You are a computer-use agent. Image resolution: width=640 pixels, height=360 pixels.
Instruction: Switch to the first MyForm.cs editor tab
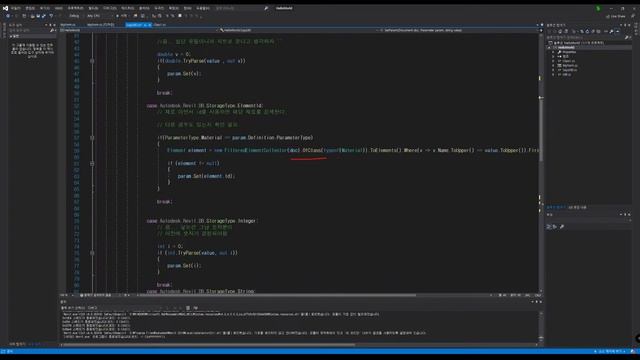click(68, 25)
